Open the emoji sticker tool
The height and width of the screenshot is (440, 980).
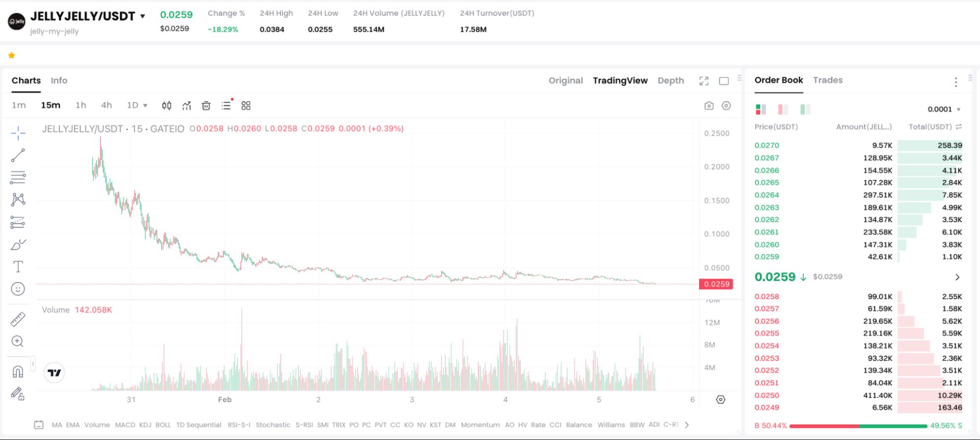(x=18, y=289)
